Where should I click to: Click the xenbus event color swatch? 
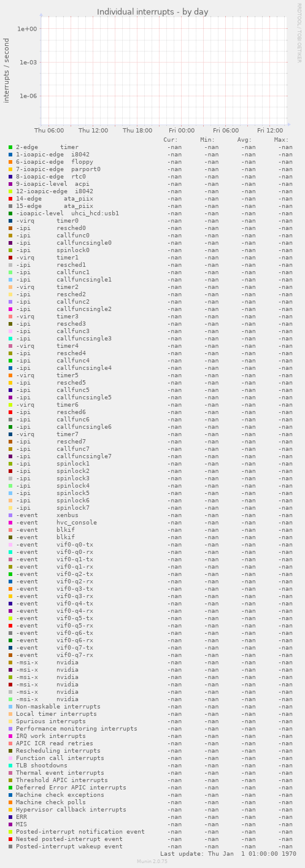click(x=10, y=515)
